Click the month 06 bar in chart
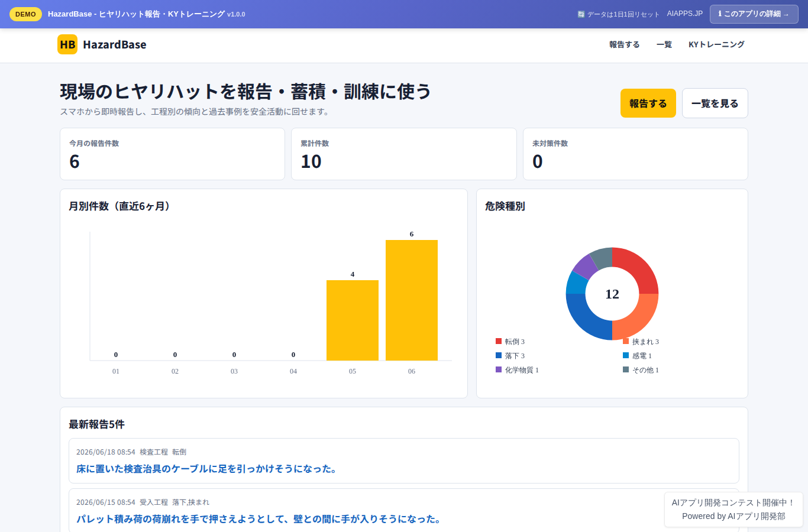 tap(412, 300)
